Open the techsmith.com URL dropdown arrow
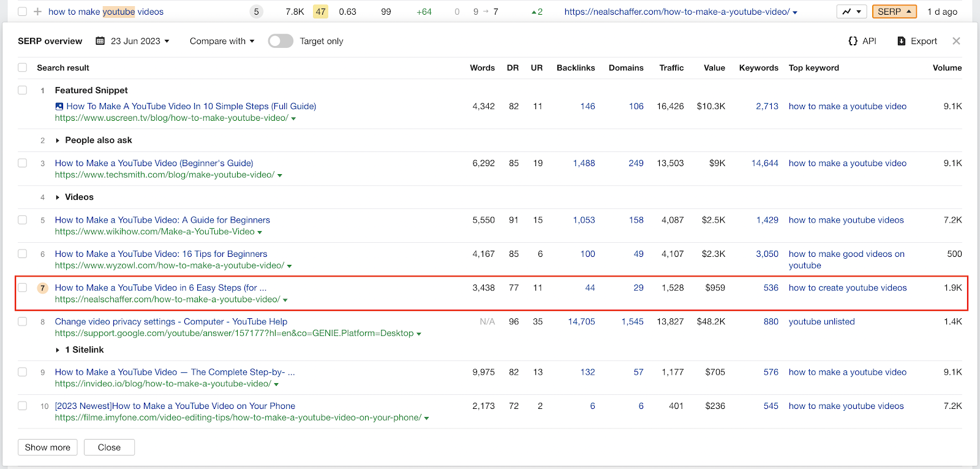 (280, 176)
